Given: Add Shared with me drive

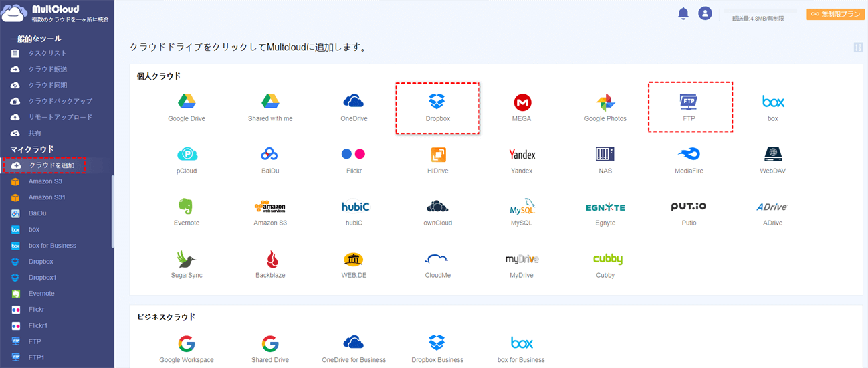Looking at the screenshot, I should pos(270,108).
